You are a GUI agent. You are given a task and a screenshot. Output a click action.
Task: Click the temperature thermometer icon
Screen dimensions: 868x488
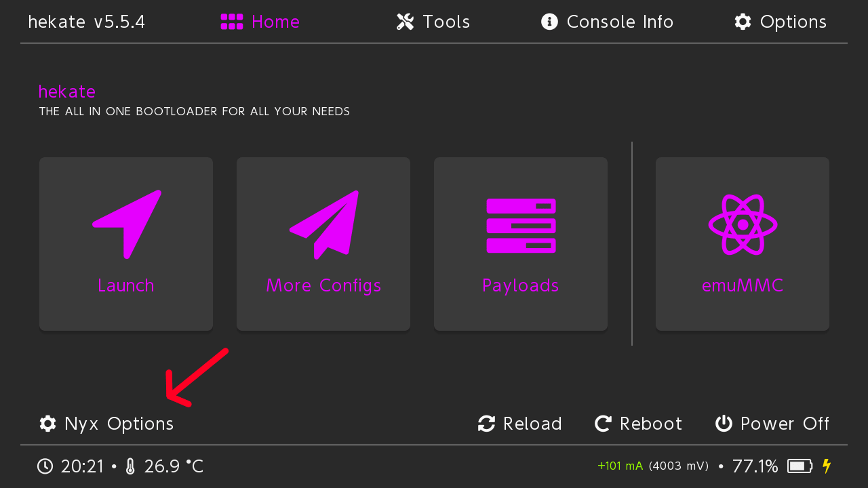(131, 466)
